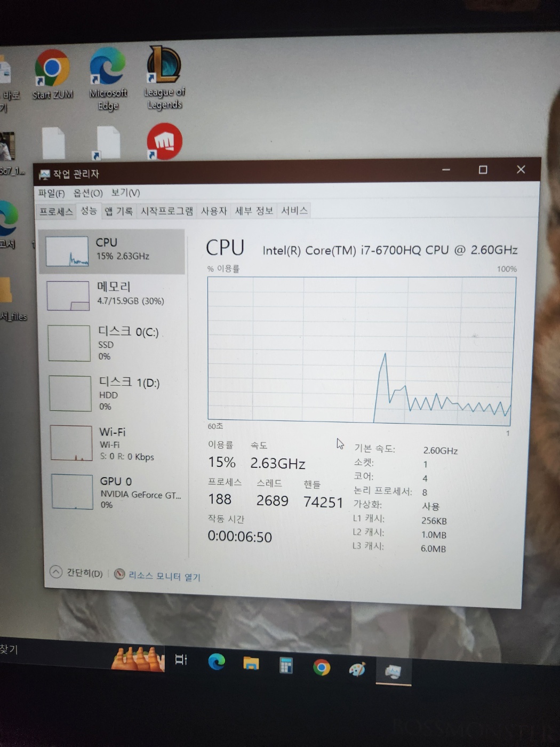The image size is (560, 747).
Task: Click the processes count 188
Action: 220,499
